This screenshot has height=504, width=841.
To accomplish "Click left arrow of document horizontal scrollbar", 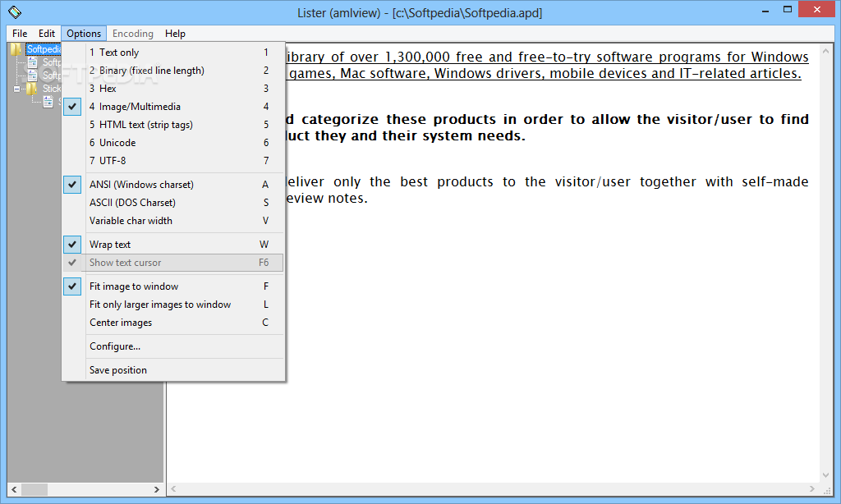I will pyautogui.click(x=173, y=489).
